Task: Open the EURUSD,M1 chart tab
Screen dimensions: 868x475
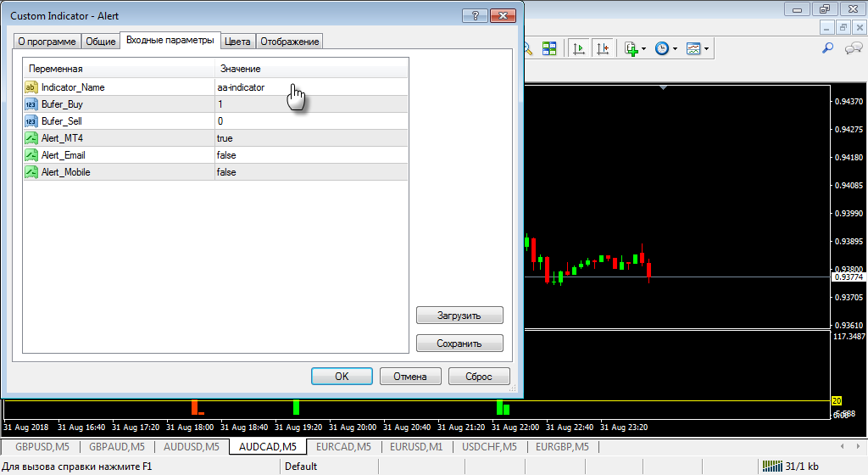Action: pyautogui.click(x=416, y=447)
